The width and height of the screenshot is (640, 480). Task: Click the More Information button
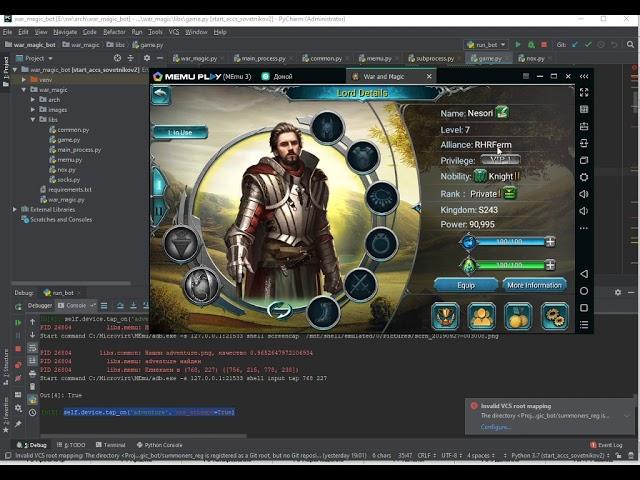click(x=534, y=285)
